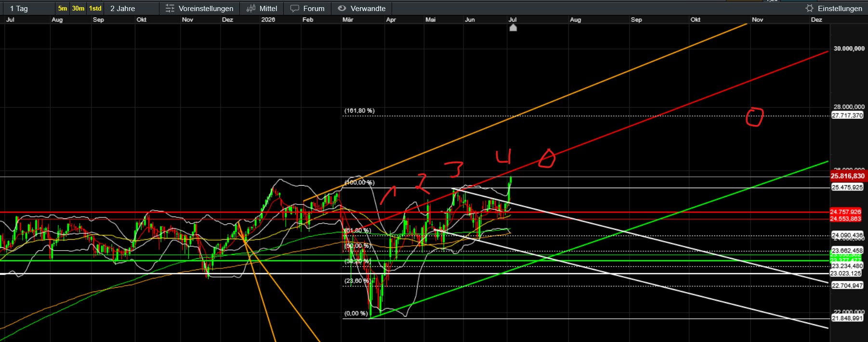Viewport: 868px width, 342px height.
Task: Open the 2 Jahre time range selector
Action: pos(123,8)
